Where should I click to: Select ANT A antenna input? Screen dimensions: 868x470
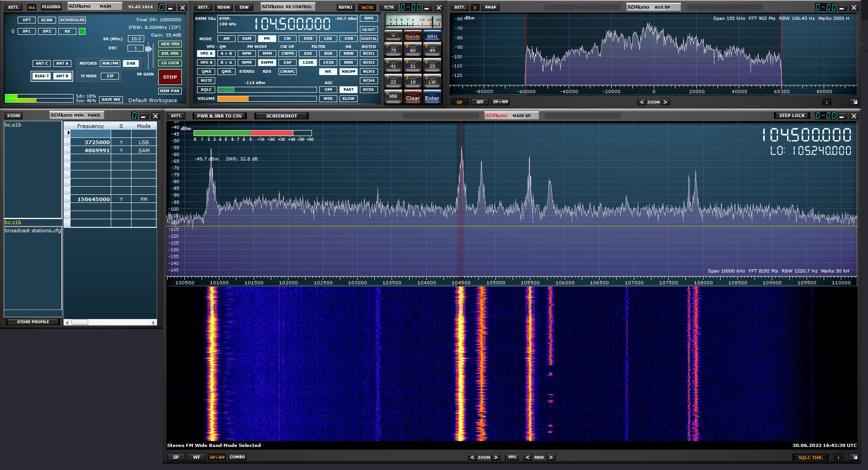(62, 64)
